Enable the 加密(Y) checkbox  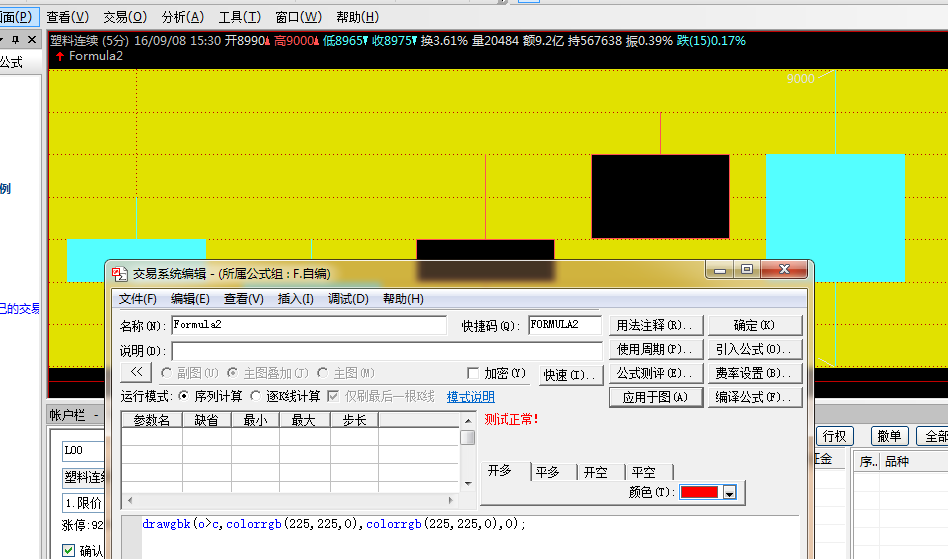tap(474, 373)
